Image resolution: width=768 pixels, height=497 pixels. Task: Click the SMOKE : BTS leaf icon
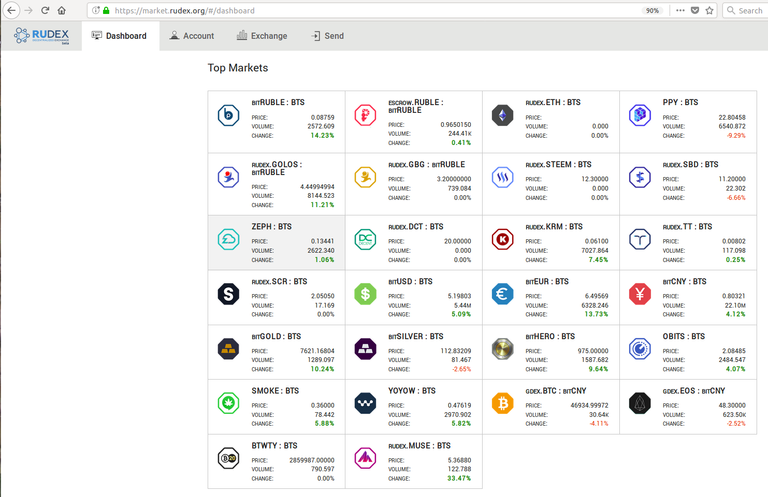pyautogui.click(x=228, y=403)
